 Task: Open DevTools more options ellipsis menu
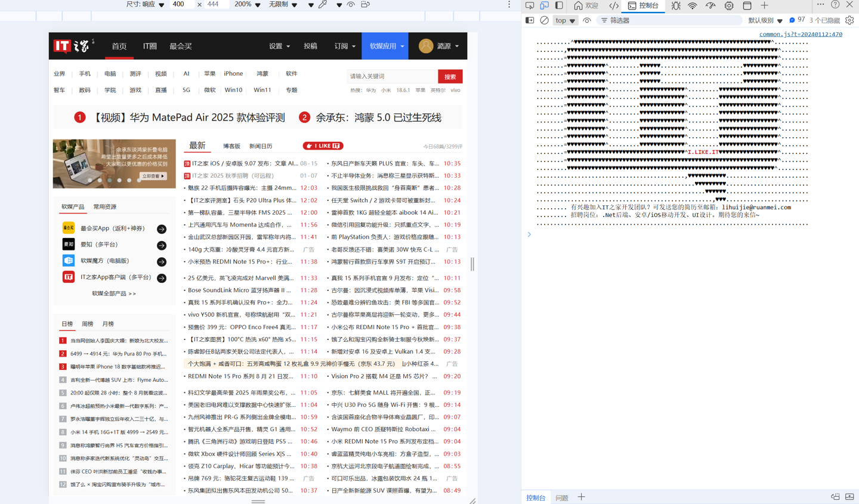click(820, 5)
